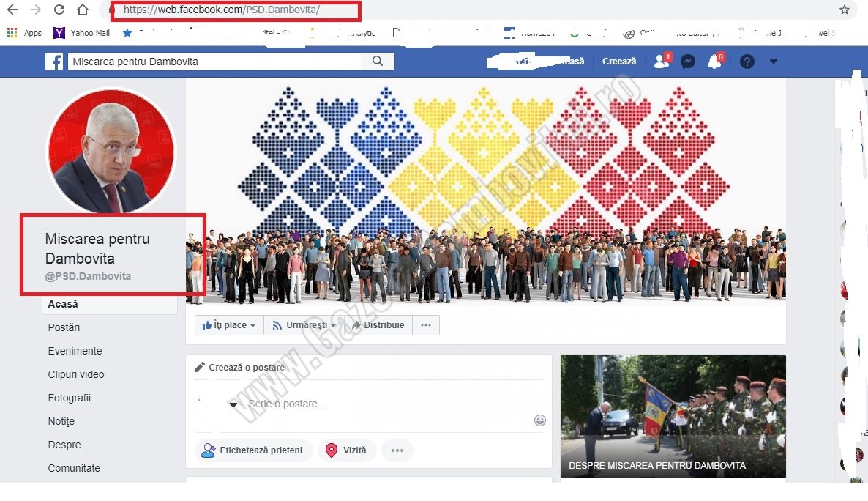Click the @PSD.Dambovita page handle
Image resolution: width=868 pixels, height=501 pixels.
88,276
